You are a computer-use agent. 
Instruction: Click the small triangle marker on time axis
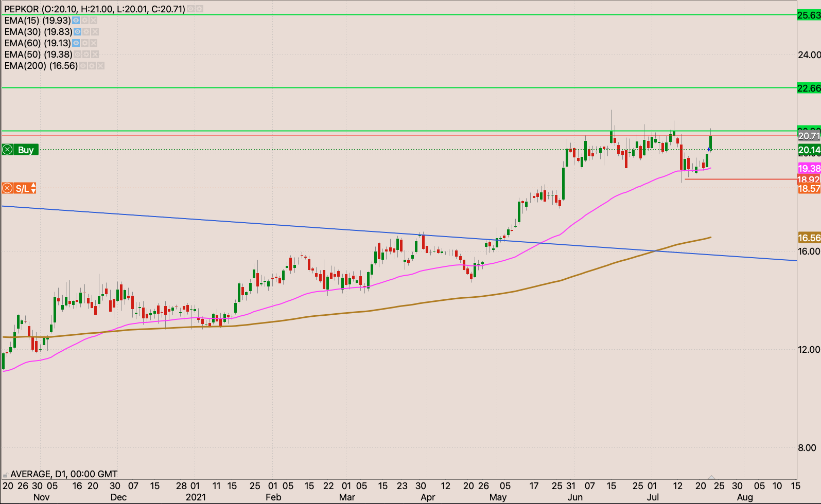click(x=711, y=477)
